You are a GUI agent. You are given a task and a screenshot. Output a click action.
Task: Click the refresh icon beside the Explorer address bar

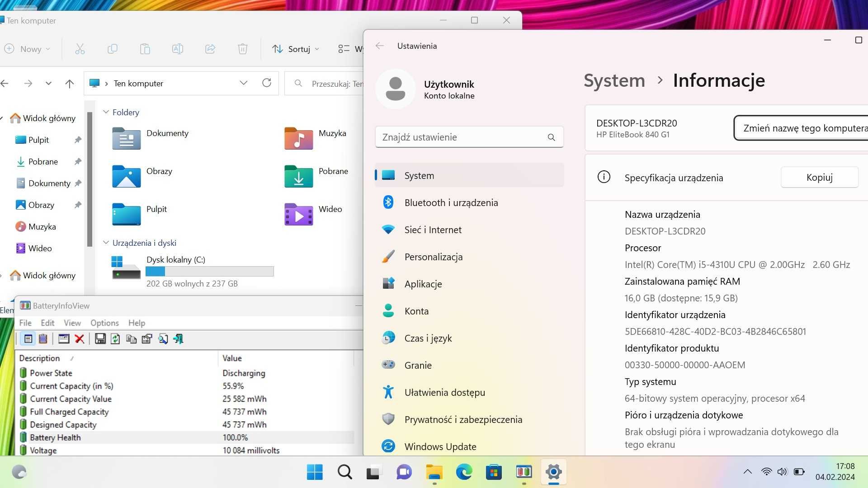(267, 83)
